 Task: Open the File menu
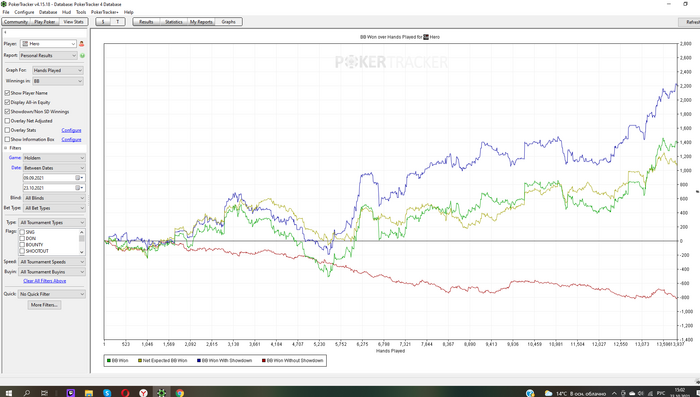pos(6,12)
